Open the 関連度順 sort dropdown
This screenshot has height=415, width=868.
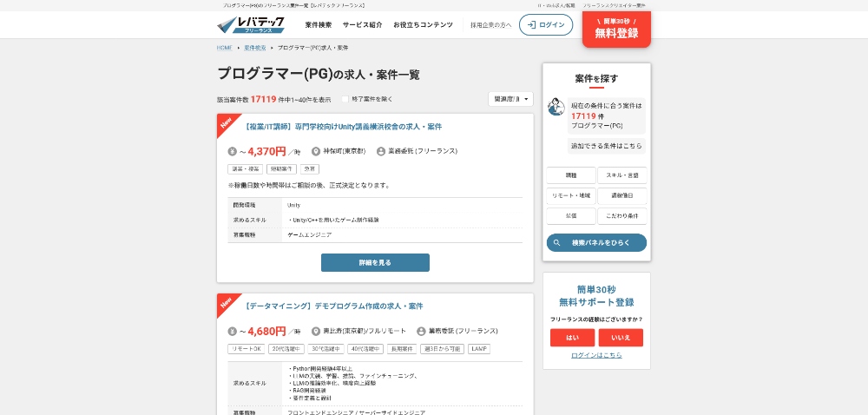[510, 99]
